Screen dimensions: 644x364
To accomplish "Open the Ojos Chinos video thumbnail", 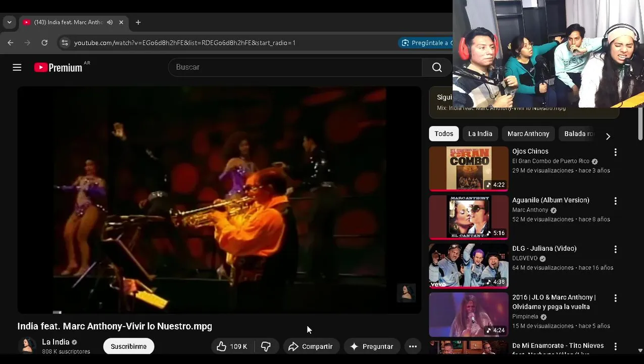I will tap(469, 169).
